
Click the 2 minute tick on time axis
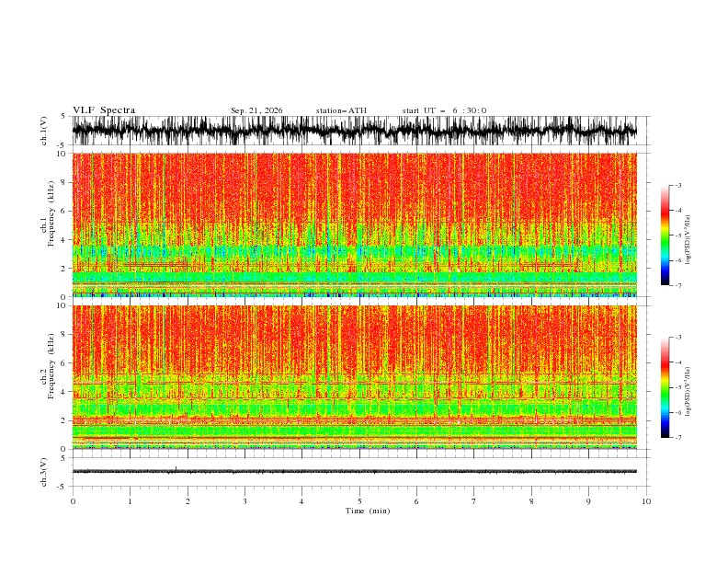coord(188,501)
